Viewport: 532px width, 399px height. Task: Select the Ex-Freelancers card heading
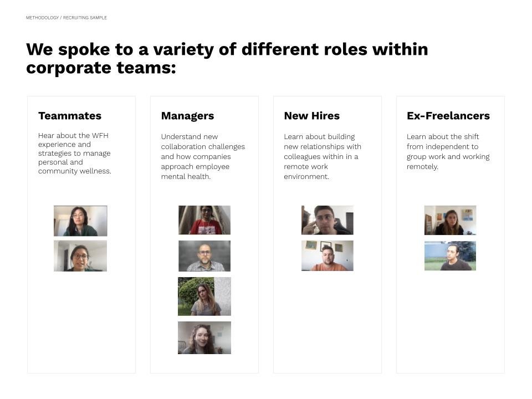[x=448, y=116]
